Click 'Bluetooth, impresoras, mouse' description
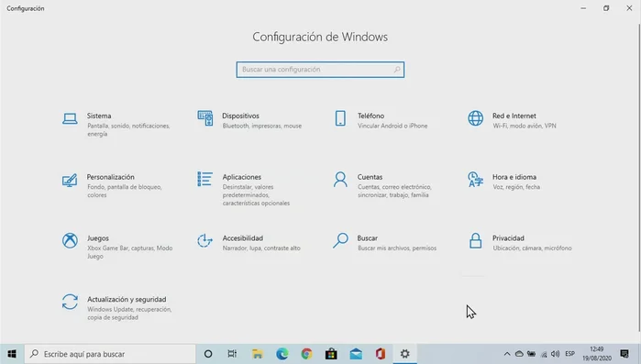Screen dimensions: 641x364 [x=262, y=126]
